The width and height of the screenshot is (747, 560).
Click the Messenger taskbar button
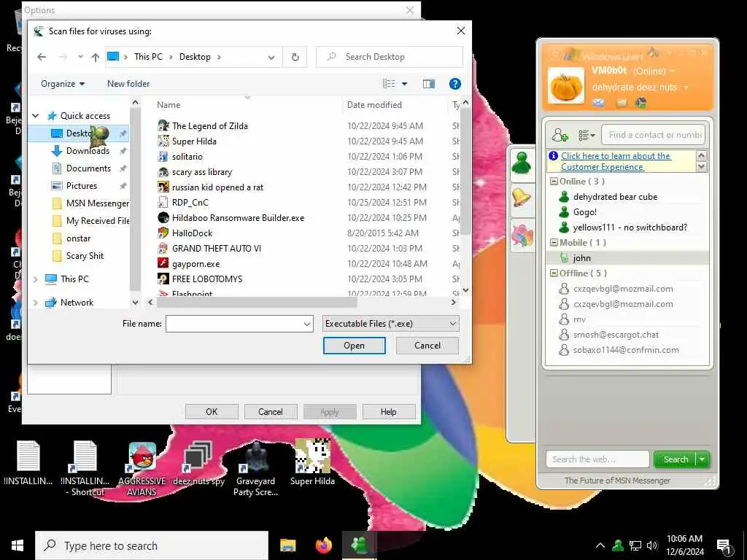359,545
